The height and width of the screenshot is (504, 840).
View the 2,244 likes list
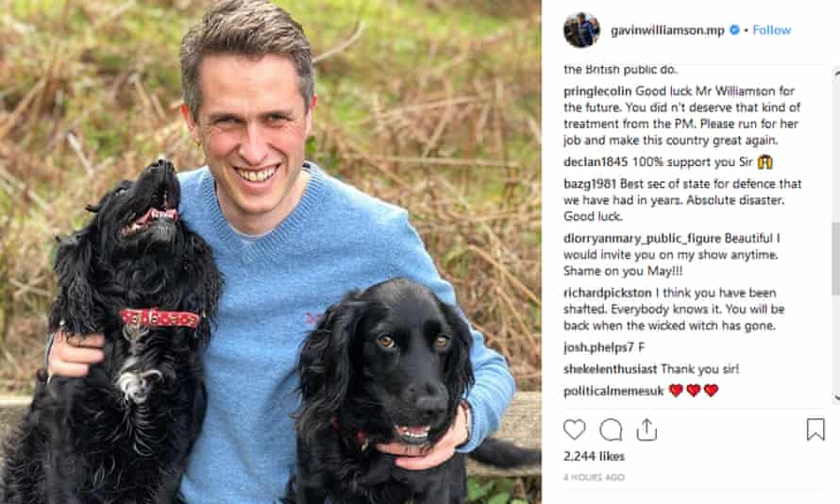click(594, 456)
